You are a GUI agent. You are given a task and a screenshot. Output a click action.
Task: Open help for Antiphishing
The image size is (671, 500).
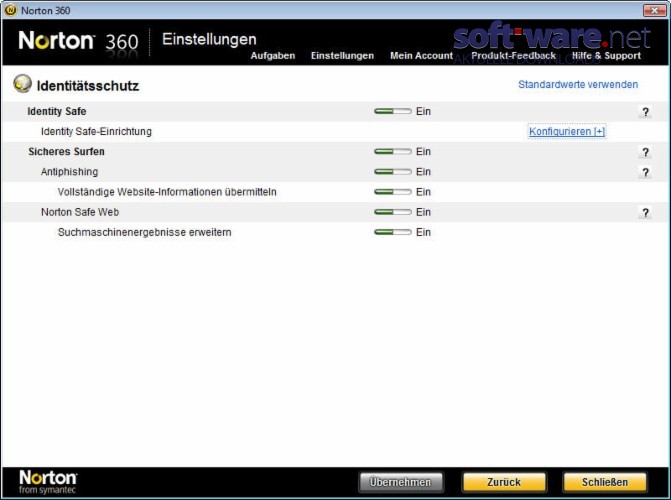click(x=645, y=173)
